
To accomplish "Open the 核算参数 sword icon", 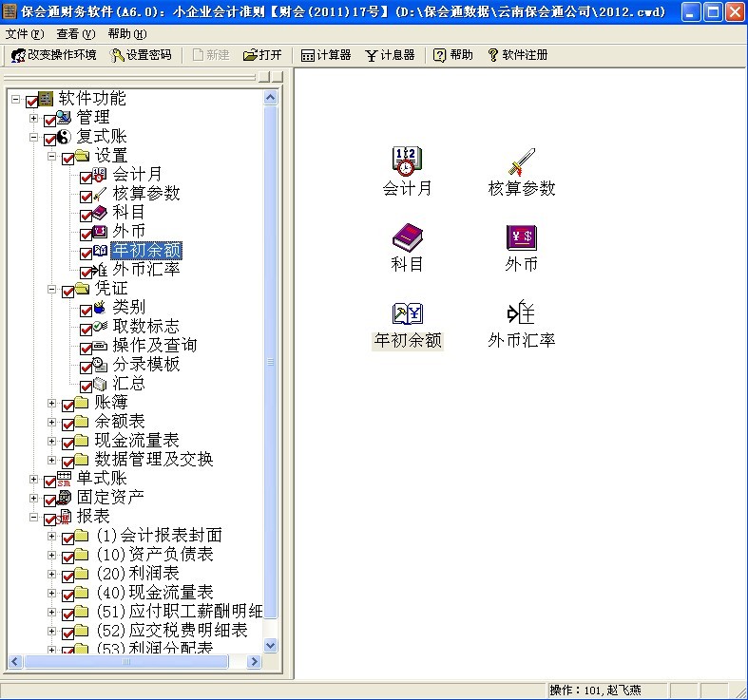I will point(521,161).
